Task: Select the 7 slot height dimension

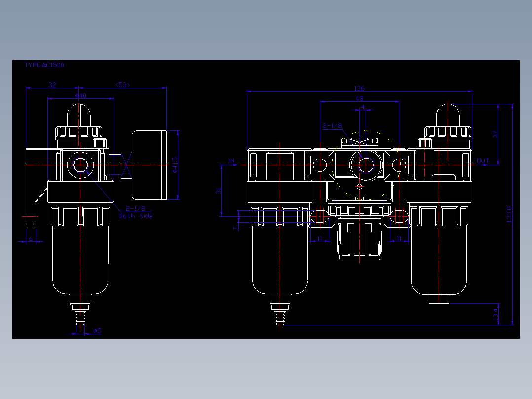Action: tap(235, 229)
